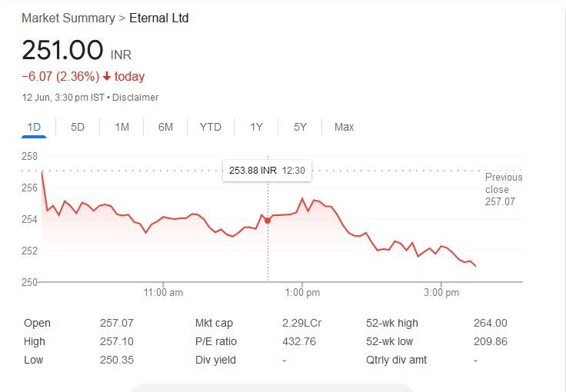Select the YTD chart tab
566x392 pixels.
click(x=210, y=127)
